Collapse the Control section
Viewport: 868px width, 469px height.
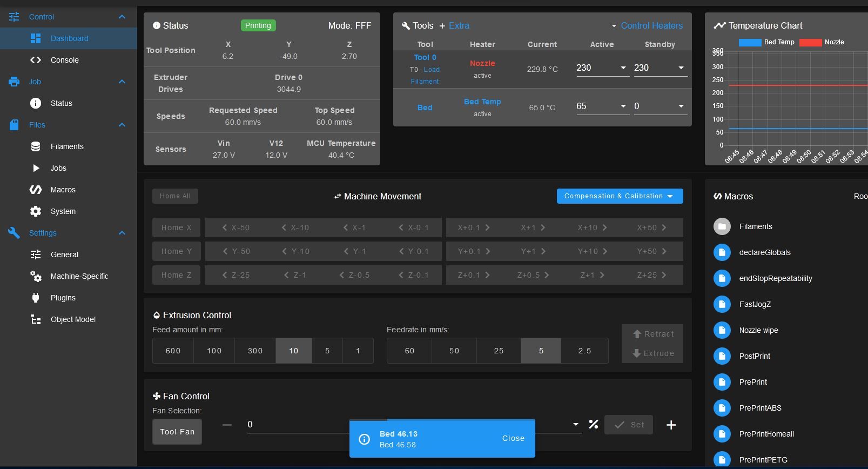click(122, 17)
